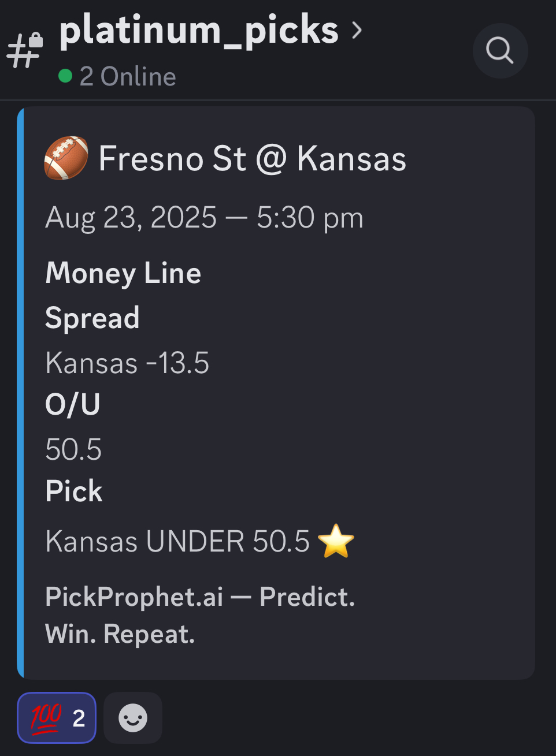Click the star emoji next to pick

click(336, 541)
